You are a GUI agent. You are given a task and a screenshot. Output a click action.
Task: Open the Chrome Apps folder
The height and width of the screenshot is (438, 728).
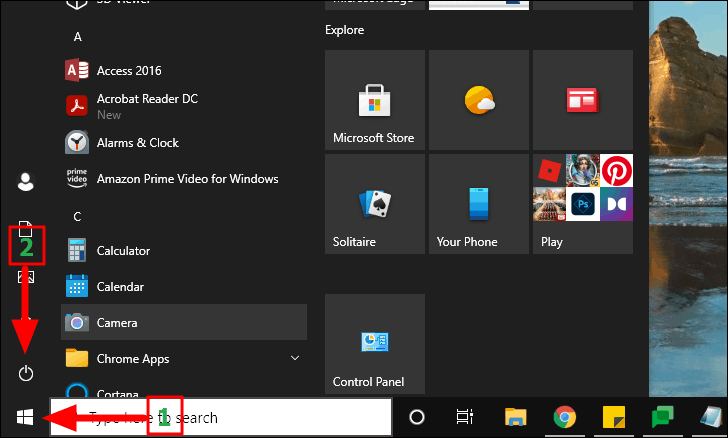point(184,359)
